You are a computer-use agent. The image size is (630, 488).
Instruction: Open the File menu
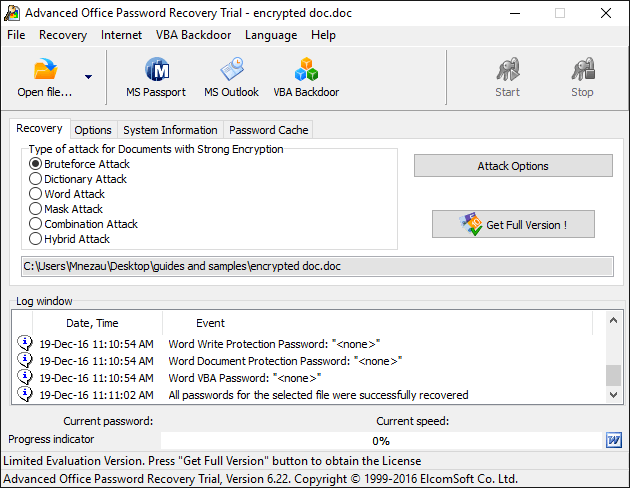(x=16, y=35)
